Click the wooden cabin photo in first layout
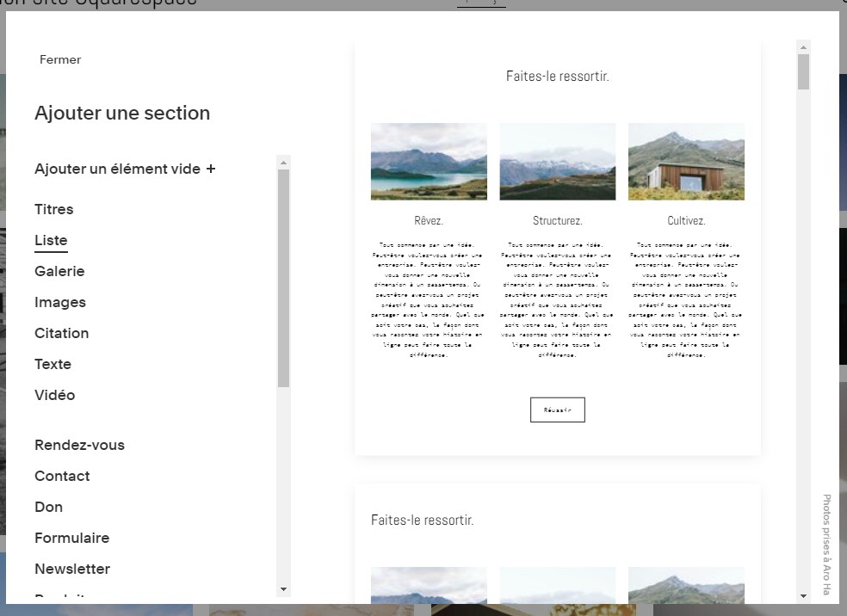Viewport: 847px width, 616px height. (x=686, y=162)
